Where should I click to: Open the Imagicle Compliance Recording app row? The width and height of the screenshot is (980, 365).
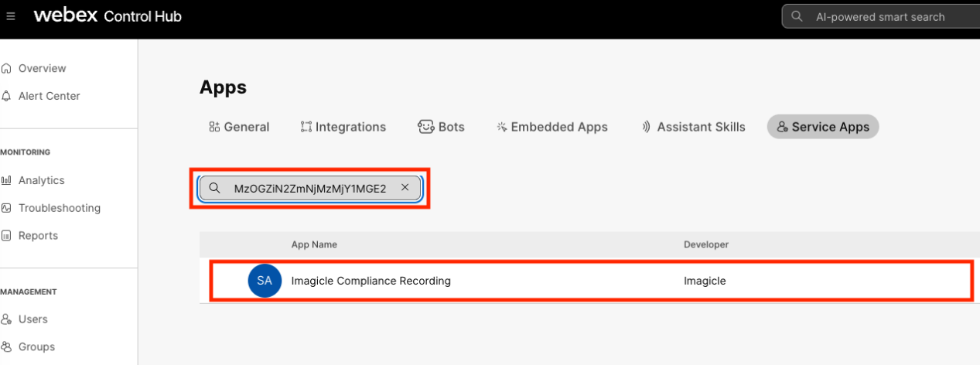pyautogui.click(x=370, y=281)
